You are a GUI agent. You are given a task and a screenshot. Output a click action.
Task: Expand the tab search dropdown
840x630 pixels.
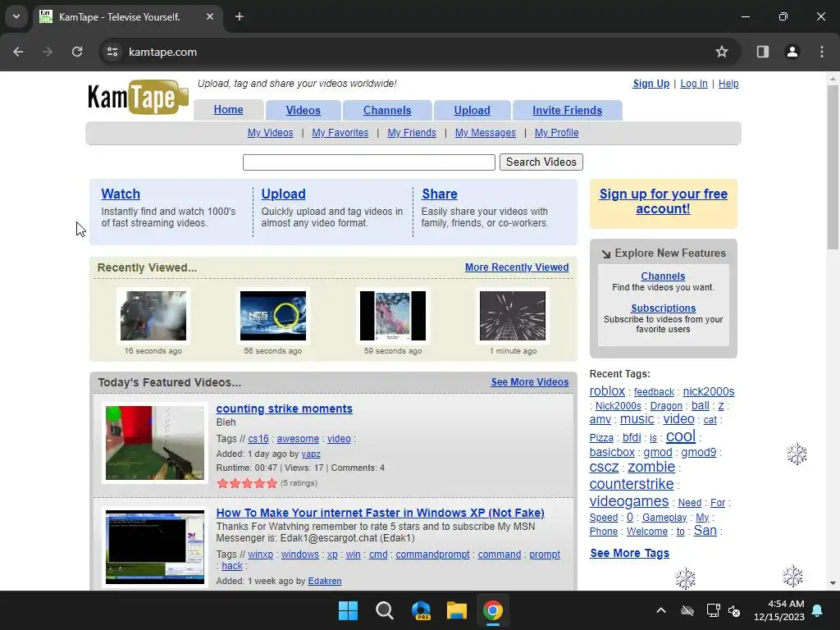16,16
